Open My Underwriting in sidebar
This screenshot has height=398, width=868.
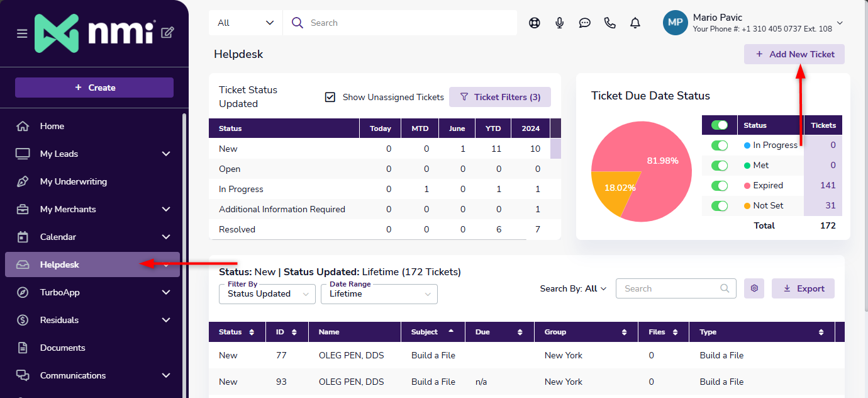74,181
